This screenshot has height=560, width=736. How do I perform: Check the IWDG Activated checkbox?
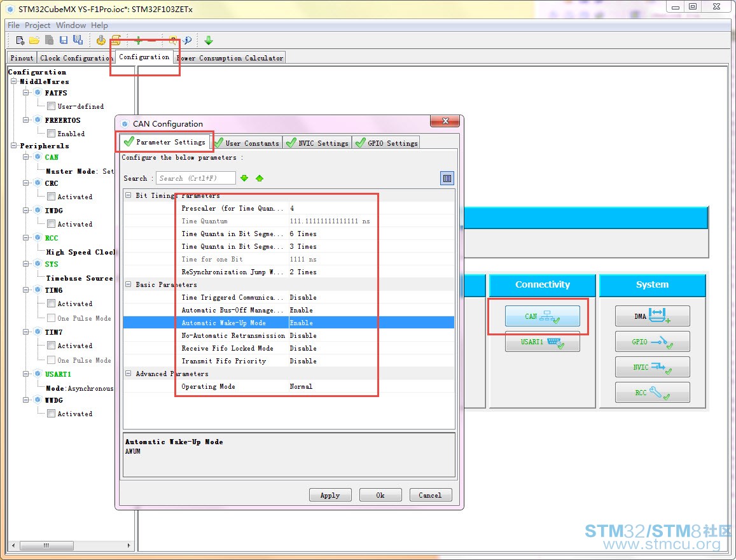(x=51, y=224)
